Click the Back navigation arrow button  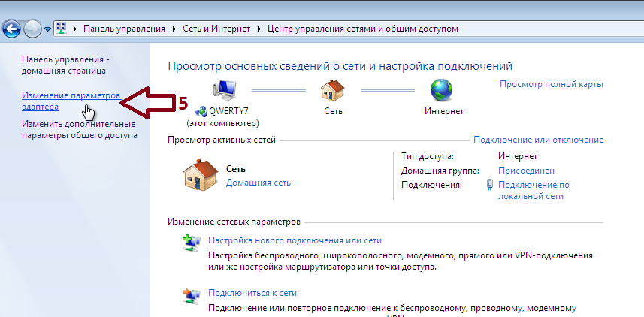(11, 29)
